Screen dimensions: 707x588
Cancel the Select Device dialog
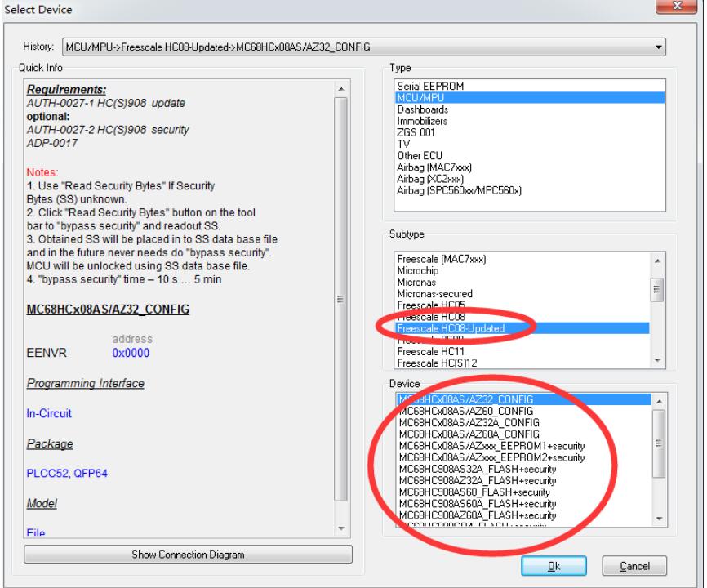634,566
